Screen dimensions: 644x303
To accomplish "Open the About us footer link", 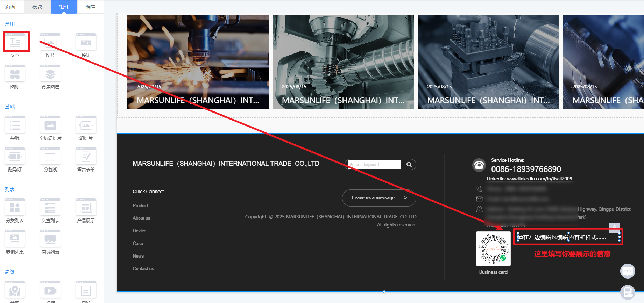I will tap(141, 218).
